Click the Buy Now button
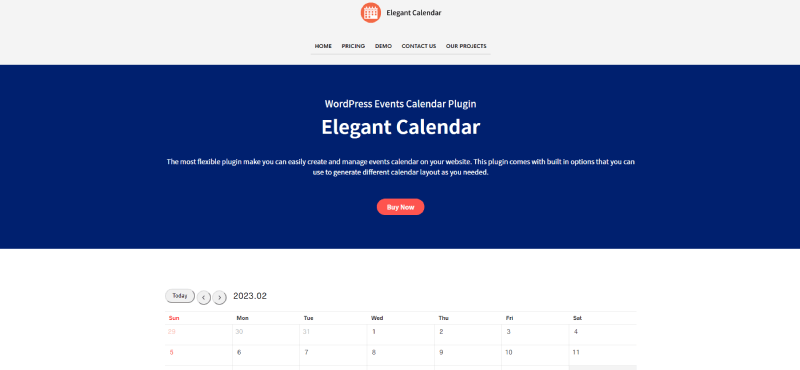 click(401, 207)
